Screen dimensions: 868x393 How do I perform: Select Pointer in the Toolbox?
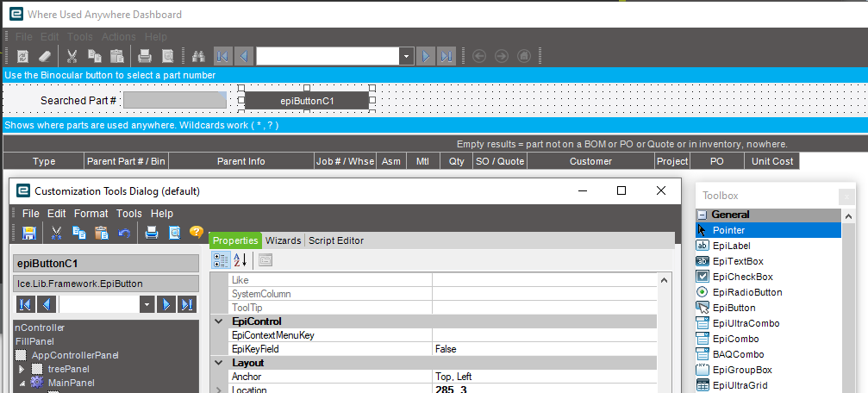point(768,230)
